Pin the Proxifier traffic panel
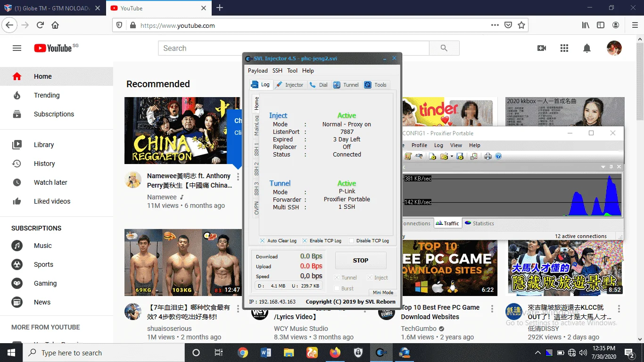Image resolution: width=644 pixels, height=362 pixels. coord(611,167)
